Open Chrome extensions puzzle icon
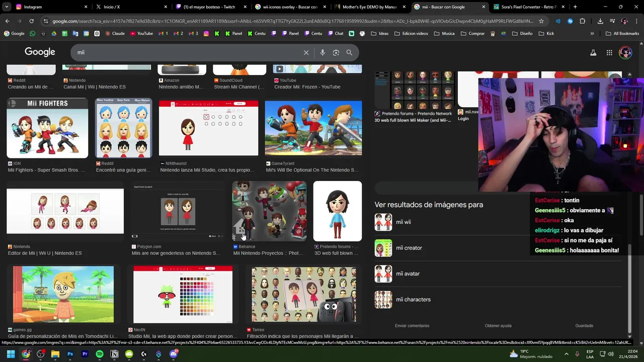 [x=582, y=21]
